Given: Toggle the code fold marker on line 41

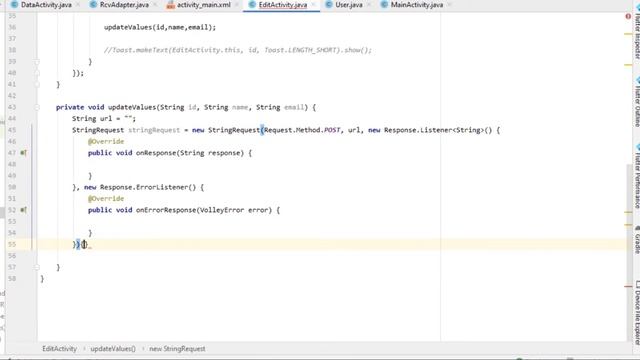Looking at the screenshot, I should pyautogui.click(x=37, y=84).
